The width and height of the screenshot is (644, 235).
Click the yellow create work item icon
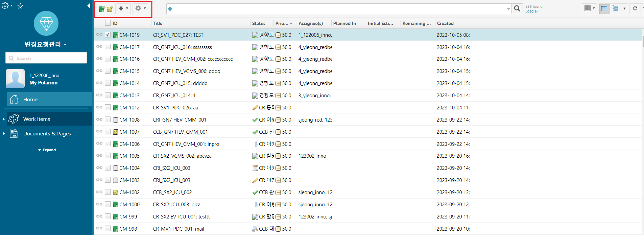click(110, 9)
